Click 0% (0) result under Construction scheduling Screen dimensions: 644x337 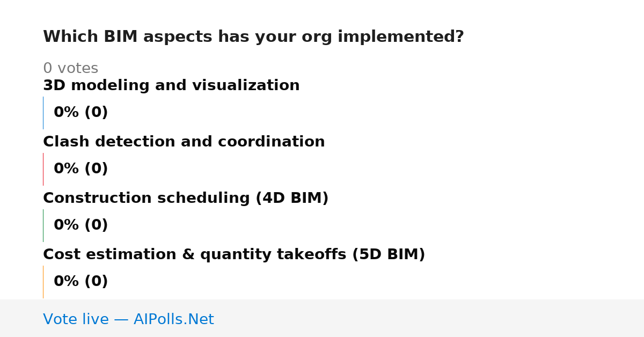[x=81, y=225]
